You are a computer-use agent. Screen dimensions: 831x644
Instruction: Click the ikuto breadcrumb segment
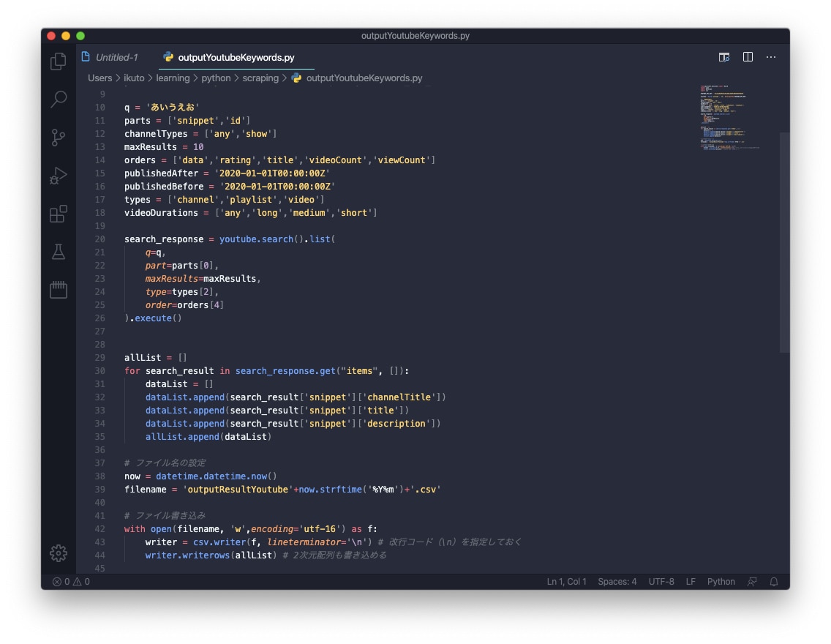[x=134, y=78]
